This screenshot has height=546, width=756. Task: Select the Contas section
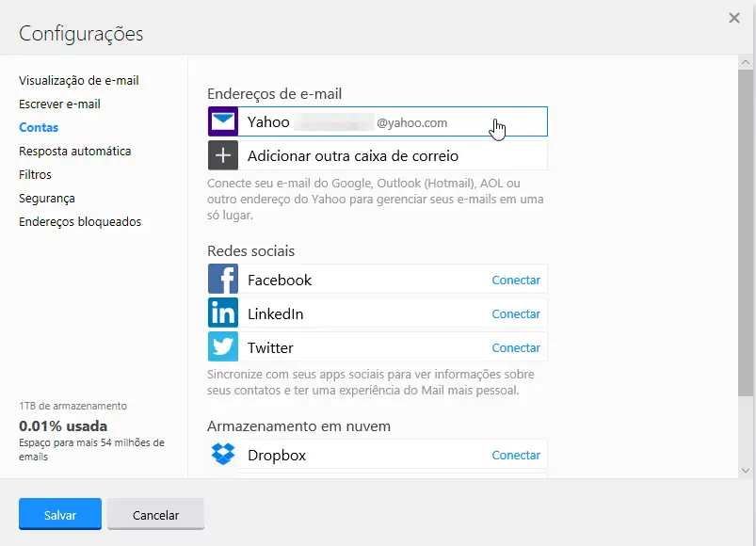point(39,128)
